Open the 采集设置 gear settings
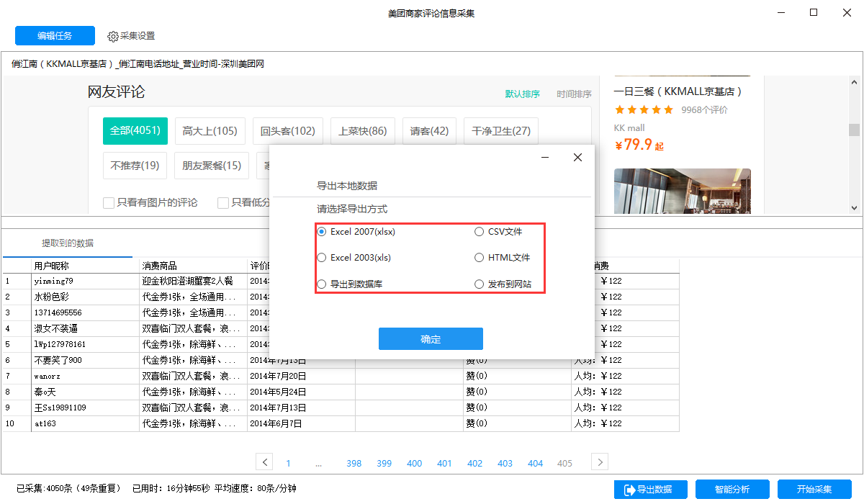 [131, 36]
